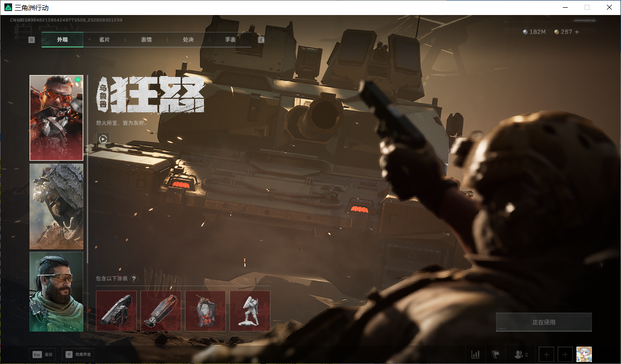Preview the third red shield barrier skin

[205, 311]
